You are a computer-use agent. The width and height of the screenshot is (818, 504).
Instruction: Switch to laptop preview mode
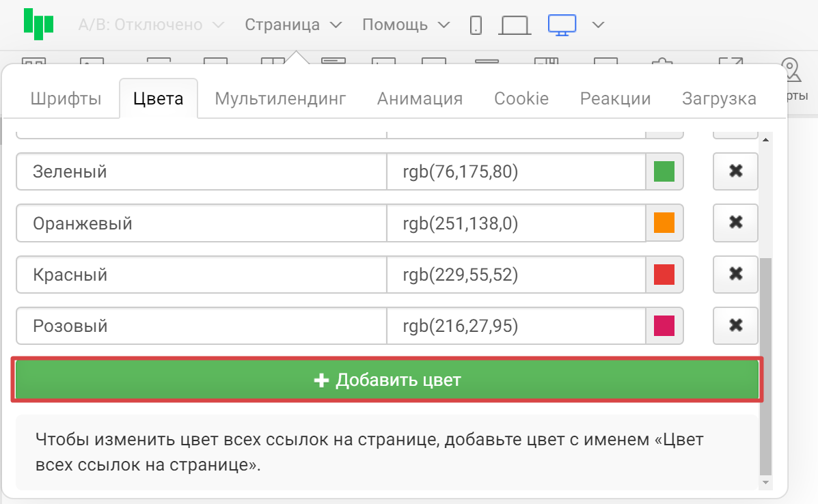(x=515, y=25)
